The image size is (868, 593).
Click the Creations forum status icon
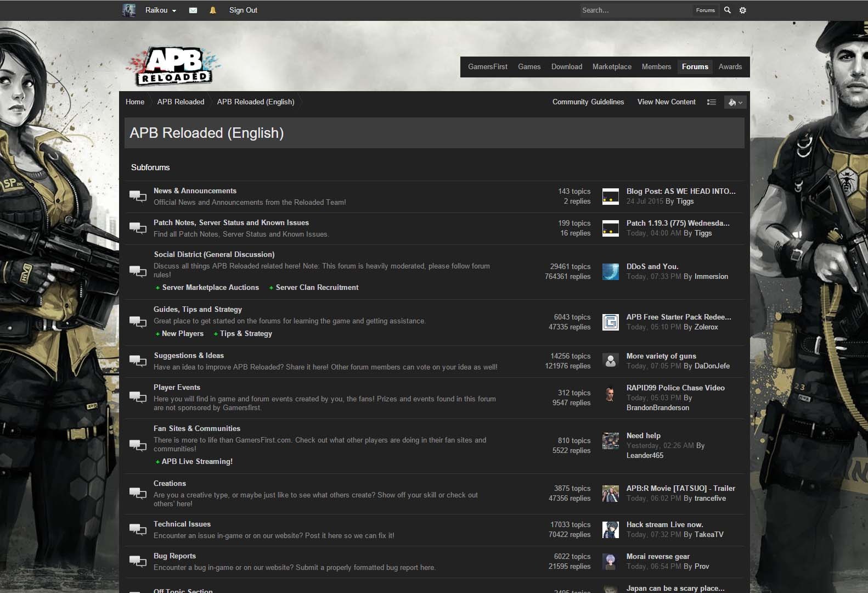138,493
